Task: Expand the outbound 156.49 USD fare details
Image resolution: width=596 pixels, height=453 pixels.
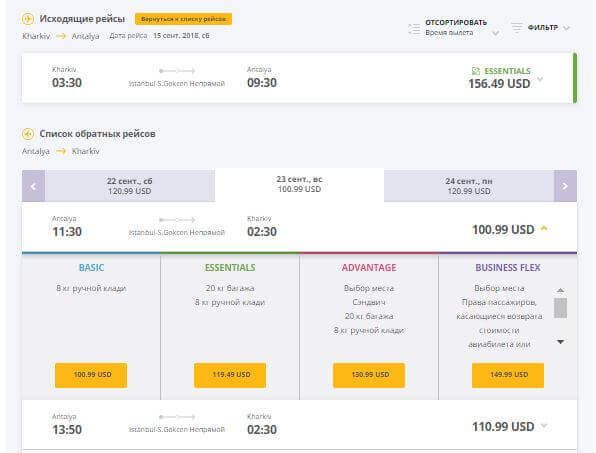Action: [540, 80]
